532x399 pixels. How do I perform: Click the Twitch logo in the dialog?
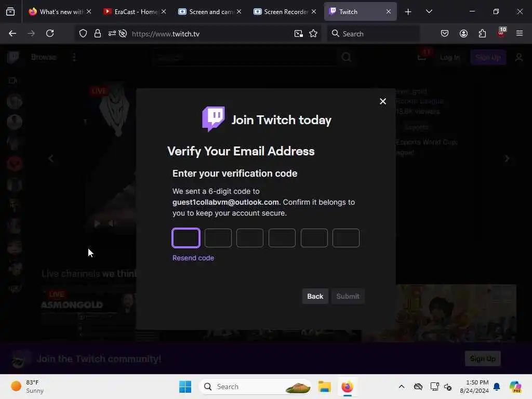(214, 119)
